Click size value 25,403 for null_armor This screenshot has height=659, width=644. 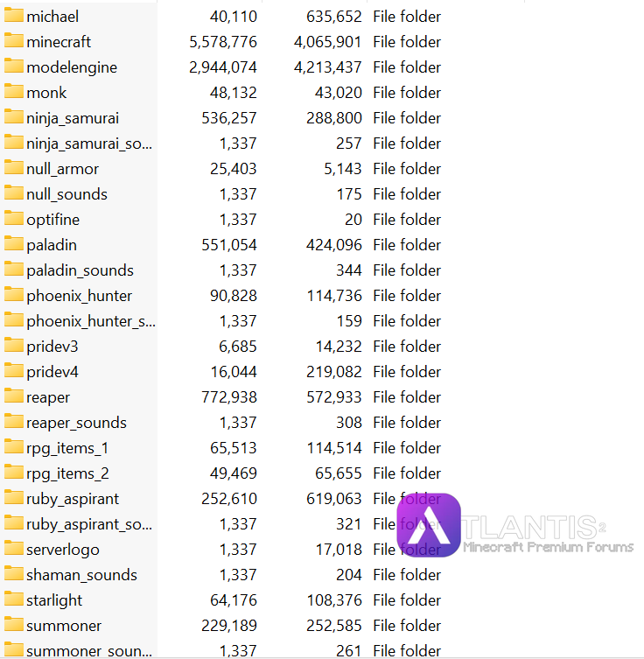click(233, 169)
